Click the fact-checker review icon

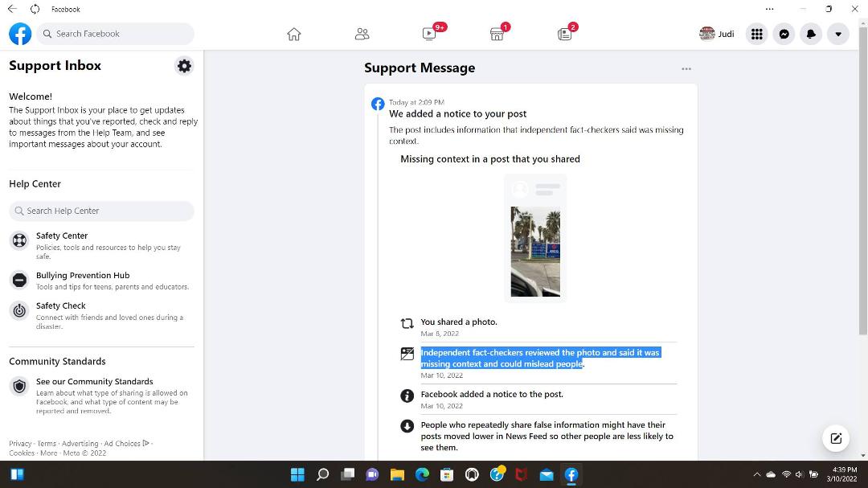click(407, 354)
